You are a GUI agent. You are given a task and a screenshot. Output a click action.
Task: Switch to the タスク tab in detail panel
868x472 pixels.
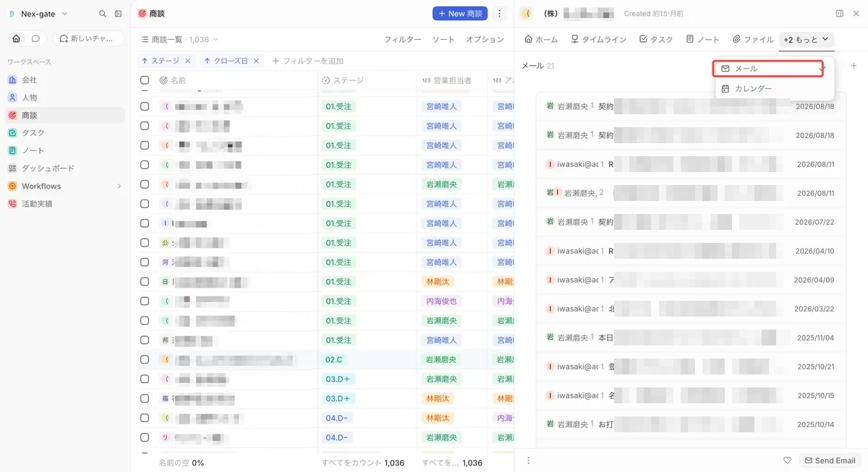click(x=656, y=39)
